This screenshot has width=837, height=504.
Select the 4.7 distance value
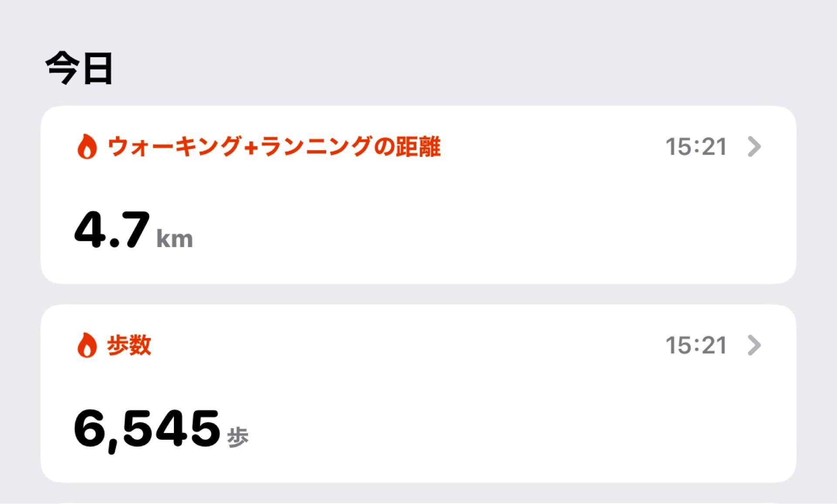coord(112,230)
